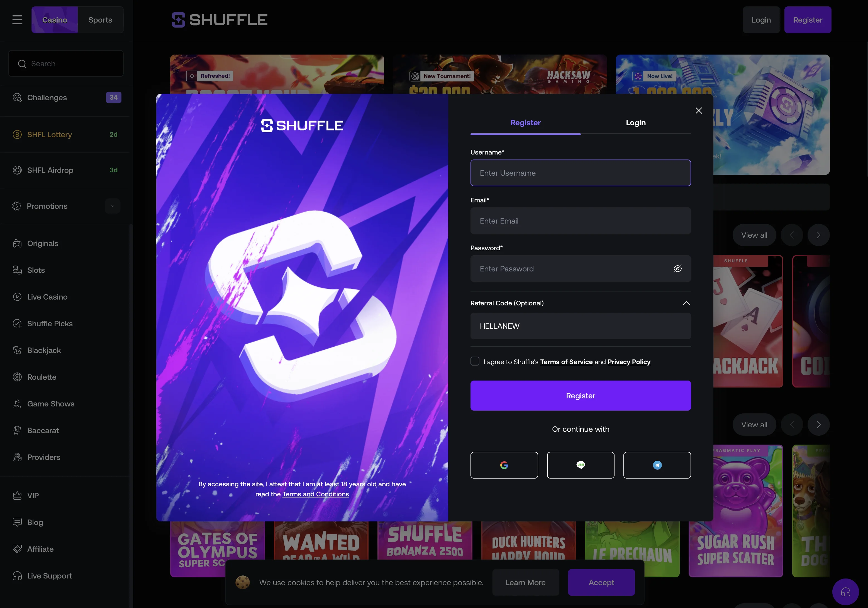The image size is (868, 608).
Task: Select the Login tab in dialog
Action: point(636,122)
